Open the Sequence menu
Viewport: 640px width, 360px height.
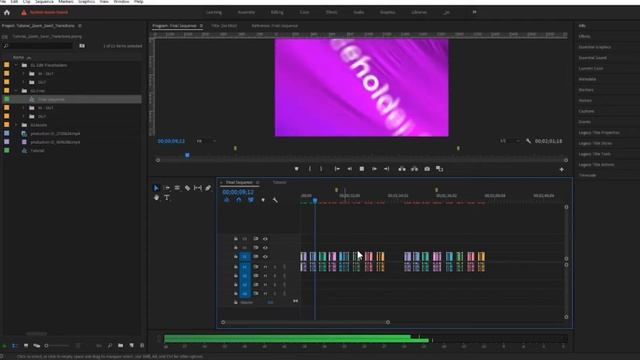[x=44, y=2]
